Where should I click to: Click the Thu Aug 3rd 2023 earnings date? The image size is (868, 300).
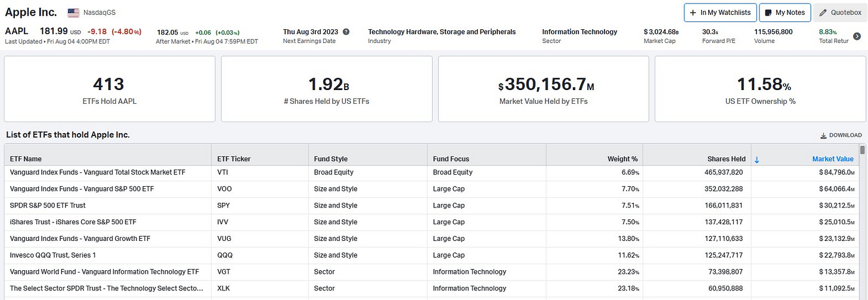click(x=311, y=32)
